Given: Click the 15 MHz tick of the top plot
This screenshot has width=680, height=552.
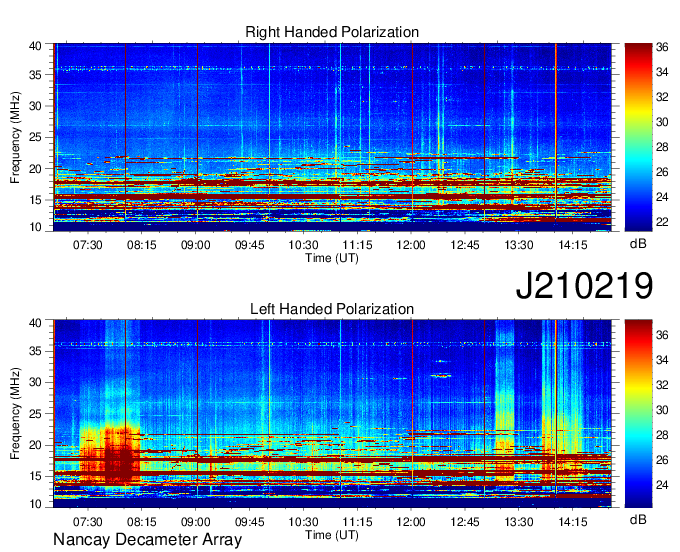Looking at the screenshot, I should pos(35,200).
